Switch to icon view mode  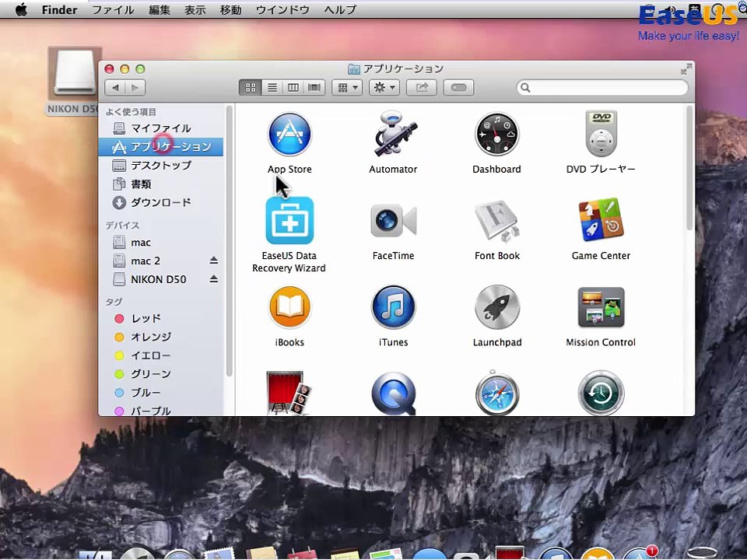tap(251, 88)
